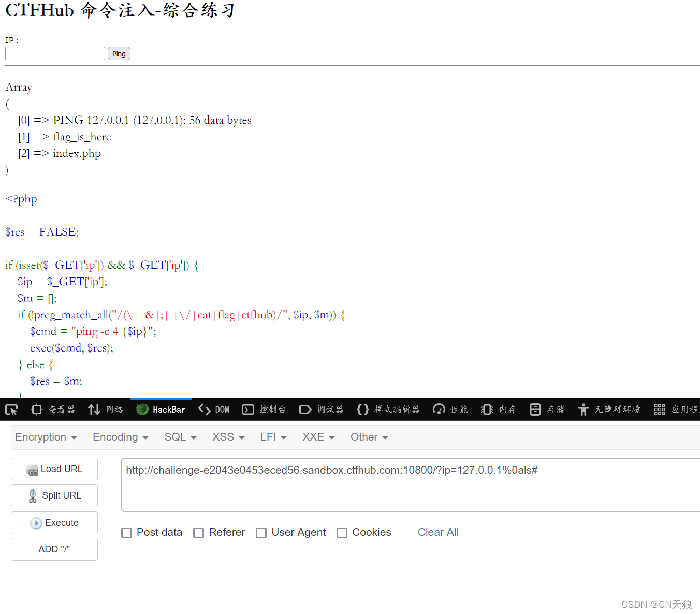This screenshot has height=614, width=700.
Task: Switch to the 样式编辑器 tab label
Action: [x=397, y=410]
